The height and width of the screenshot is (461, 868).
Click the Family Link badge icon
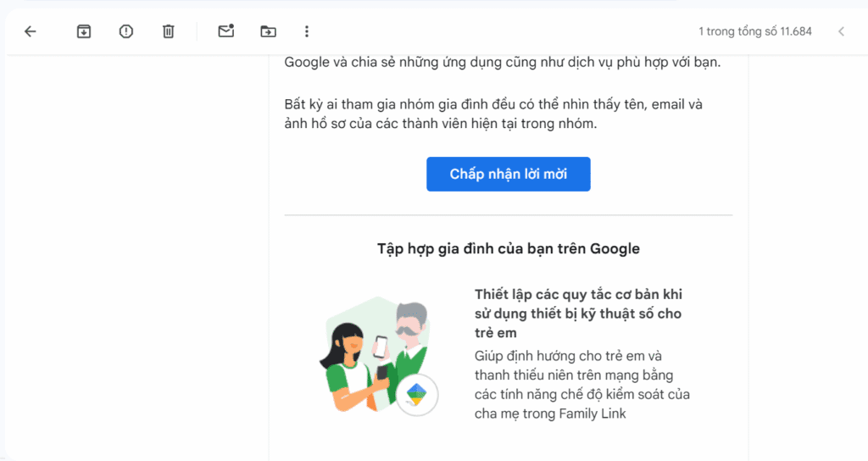(x=417, y=394)
